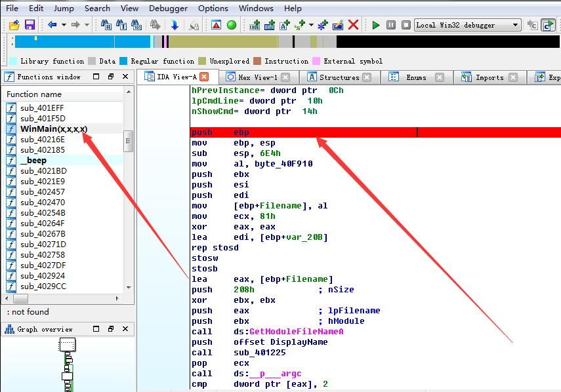Viewport: 561px width, 392px height.
Task: Click the Open file folder icon
Action: [14, 25]
